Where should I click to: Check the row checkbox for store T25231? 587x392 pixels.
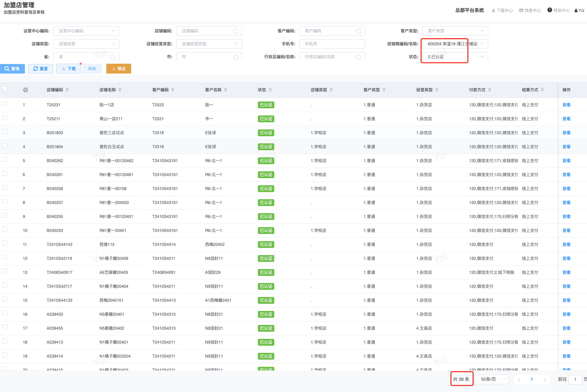pos(5,104)
